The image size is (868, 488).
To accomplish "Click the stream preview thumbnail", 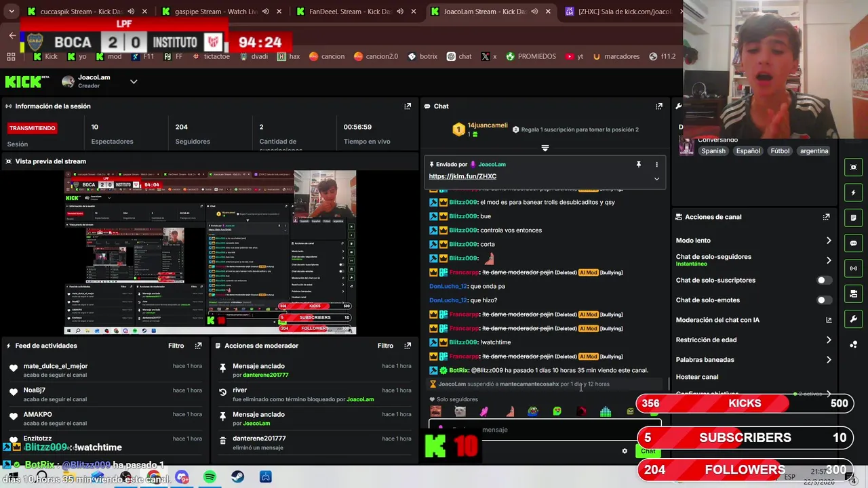I will pos(210,252).
